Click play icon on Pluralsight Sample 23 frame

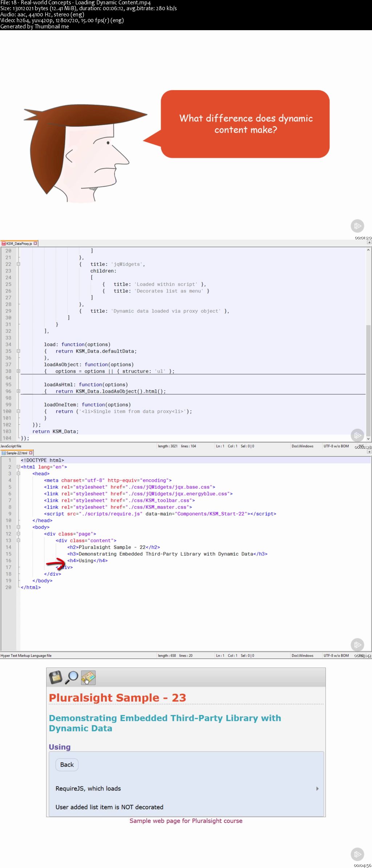point(357,854)
